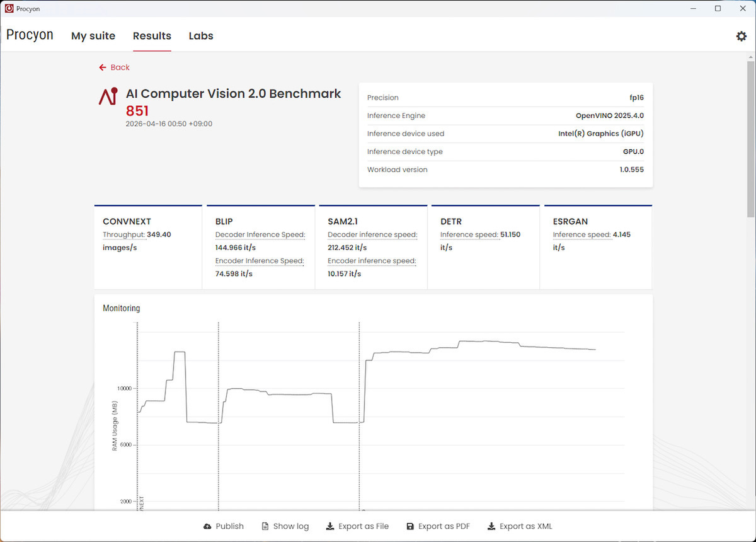Minimize the Procyon window
The image size is (756, 542).
(694, 9)
